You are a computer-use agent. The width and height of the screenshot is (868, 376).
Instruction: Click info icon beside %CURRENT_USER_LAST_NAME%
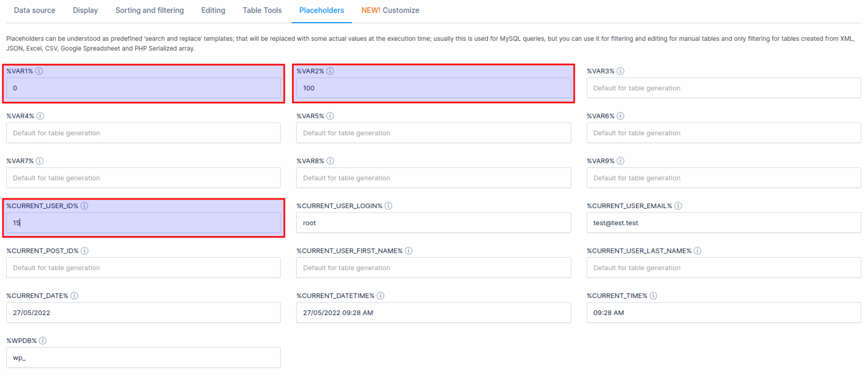[698, 250]
